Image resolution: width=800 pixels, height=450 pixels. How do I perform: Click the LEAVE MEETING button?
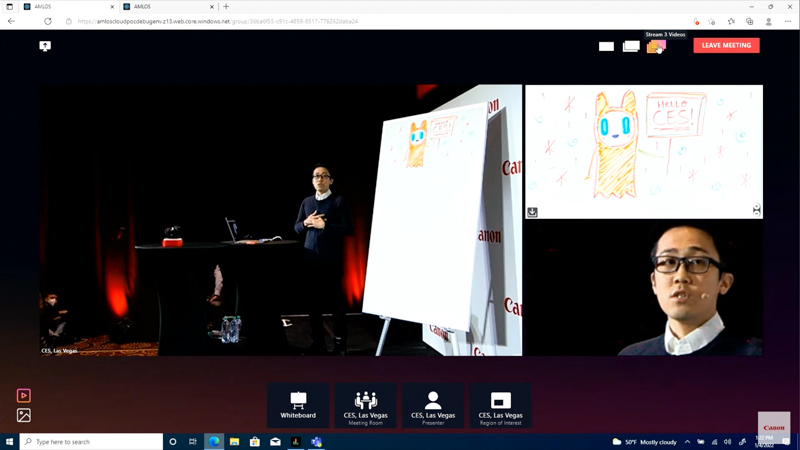coord(726,45)
